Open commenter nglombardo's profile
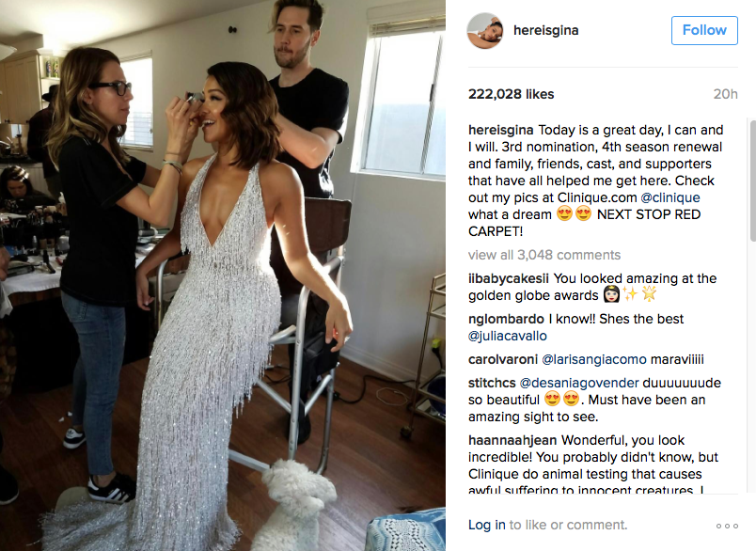756x551 pixels. tap(506, 319)
